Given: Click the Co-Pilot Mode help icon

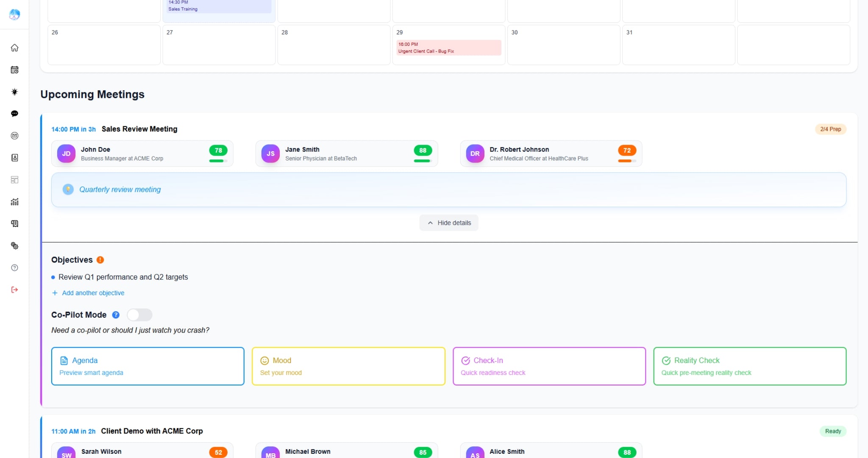Looking at the screenshot, I should (116, 315).
